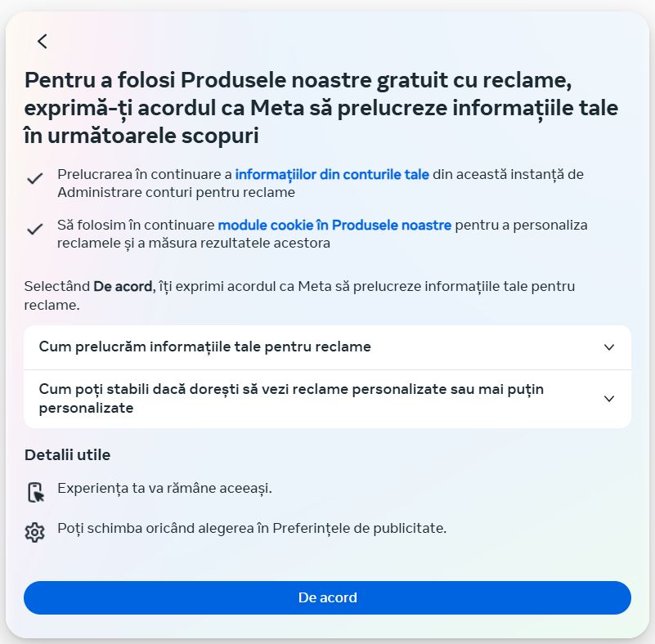Click the chevron of the second collapsible panel
655x644 pixels.
tap(608, 399)
